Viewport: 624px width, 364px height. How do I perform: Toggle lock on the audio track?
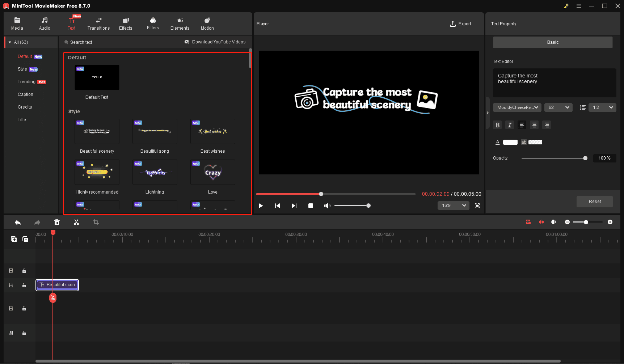point(24,333)
